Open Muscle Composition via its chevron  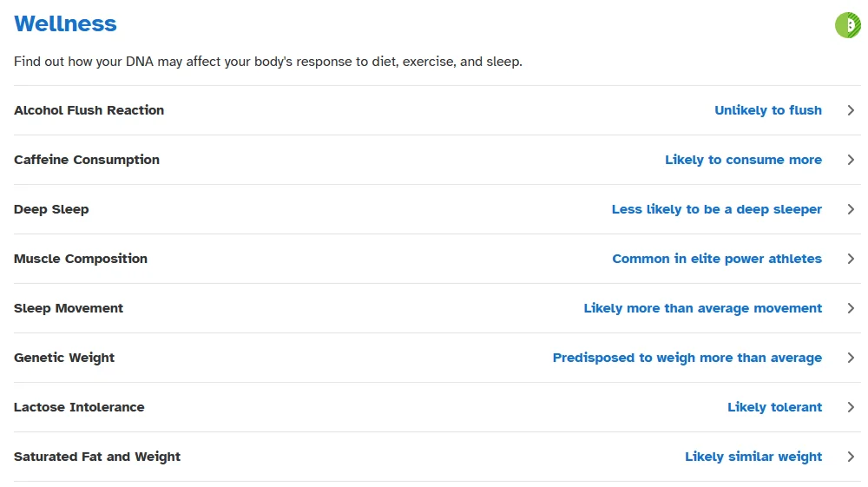[x=851, y=259]
